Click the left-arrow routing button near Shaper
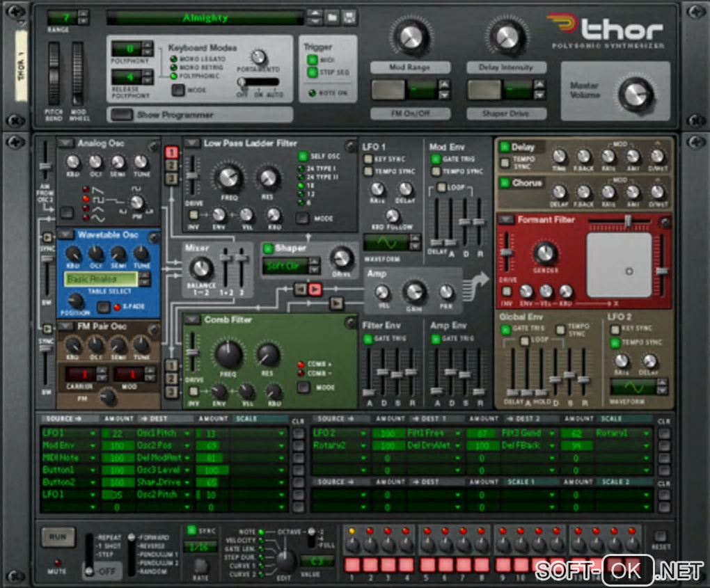The image size is (710, 588). click(300, 289)
